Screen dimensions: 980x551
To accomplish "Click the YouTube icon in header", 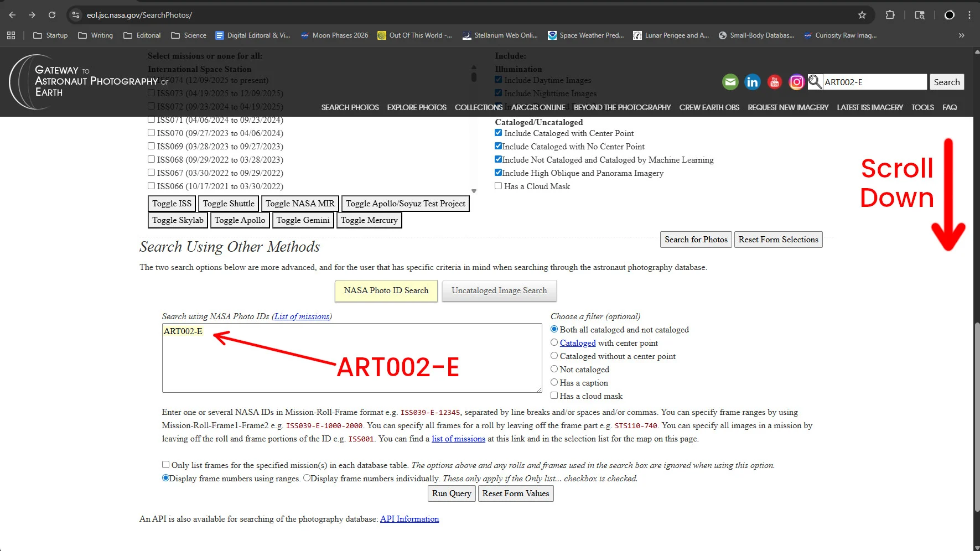I will [x=775, y=82].
